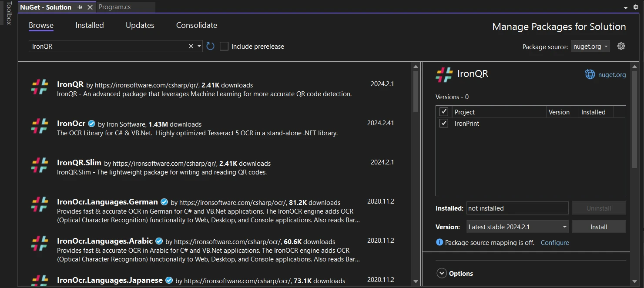Click the package source mapping info icon
This screenshot has width=644, height=288.
[439, 242]
